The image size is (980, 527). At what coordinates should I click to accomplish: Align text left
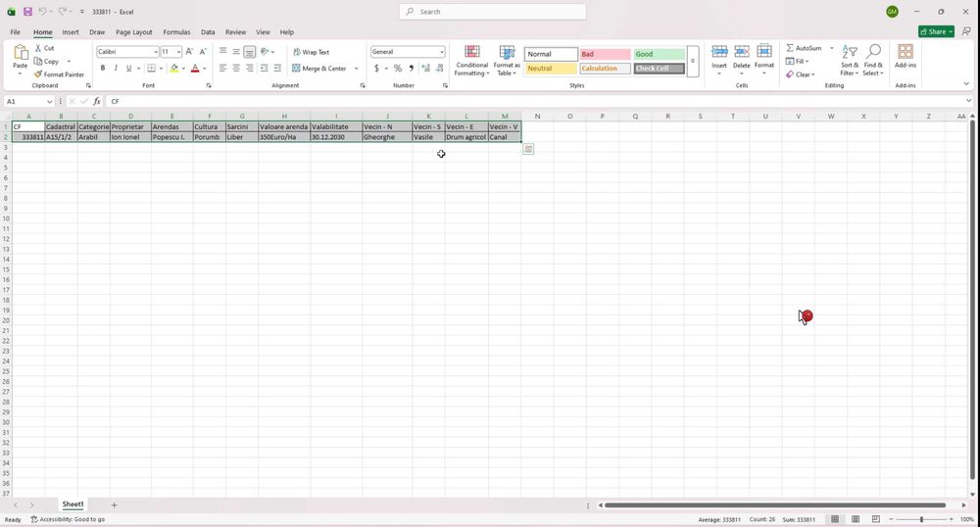223,68
